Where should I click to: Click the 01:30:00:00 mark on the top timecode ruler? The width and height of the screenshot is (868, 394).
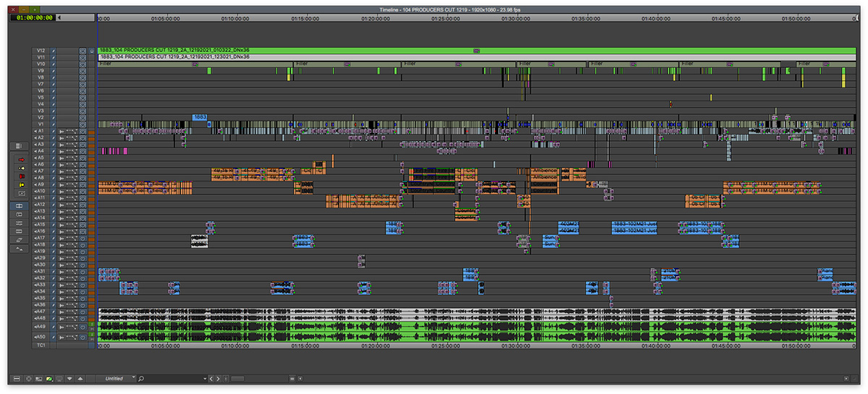[x=518, y=20]
